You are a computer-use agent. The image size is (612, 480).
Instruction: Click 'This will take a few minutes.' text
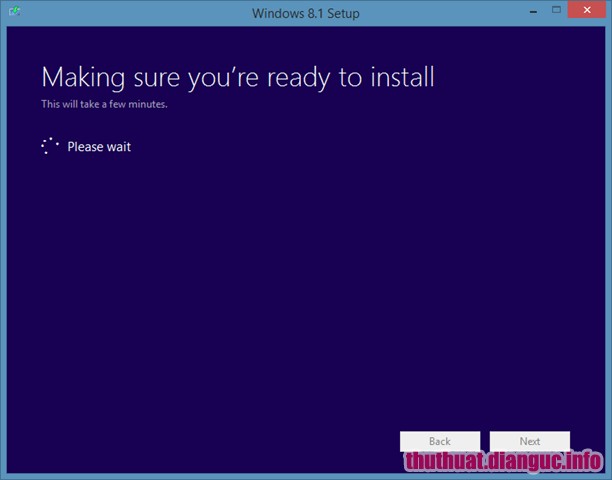pos(104,104)
